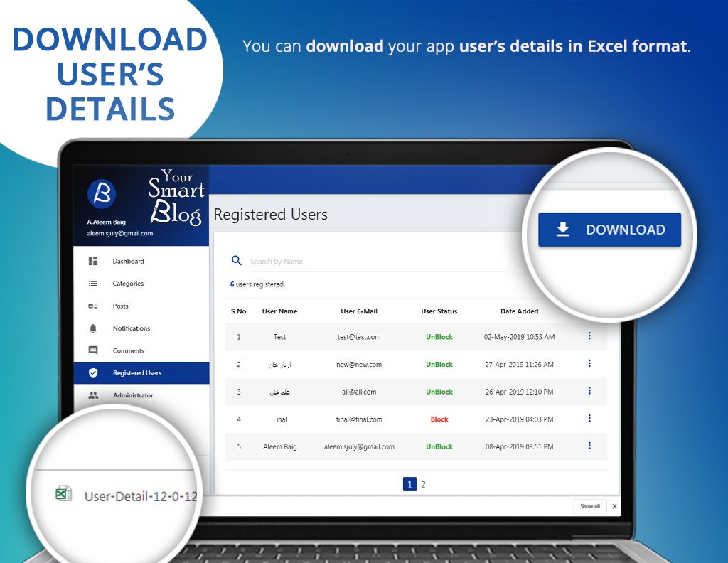Viewport: 728px width, 563px height.
Task: Click date 23-Apr-2019 04:03 PM
Action: pos(520,419)
